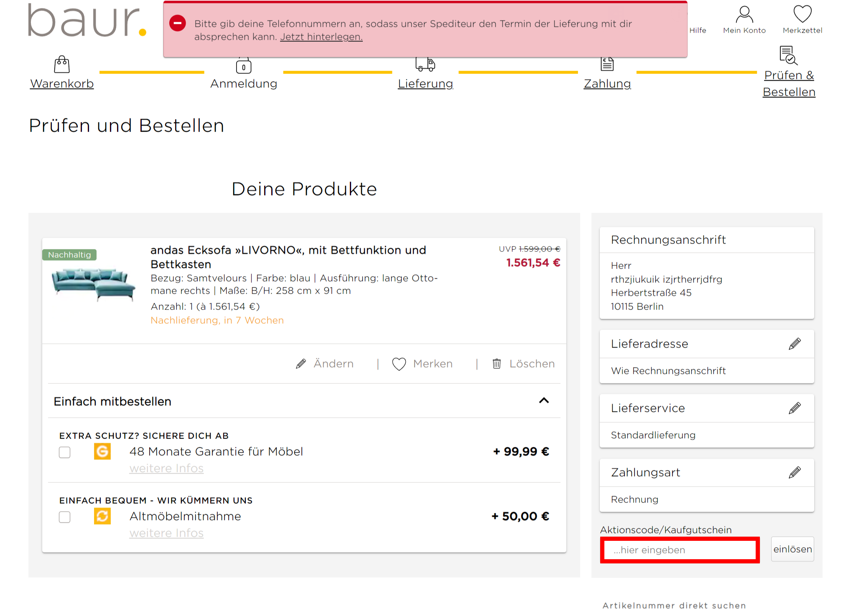Focus the Aktionscode 'hier eingeben' field
This screenshot has width=861, height=616.
click(680, 550)
